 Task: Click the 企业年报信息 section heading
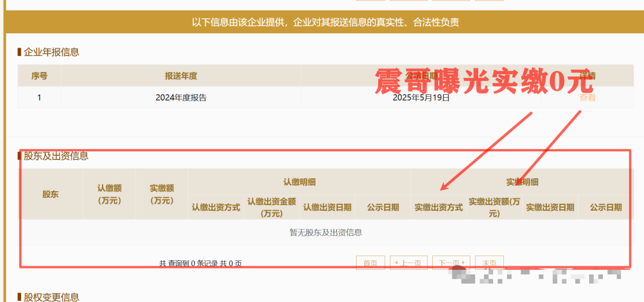[x=51, y=52]
